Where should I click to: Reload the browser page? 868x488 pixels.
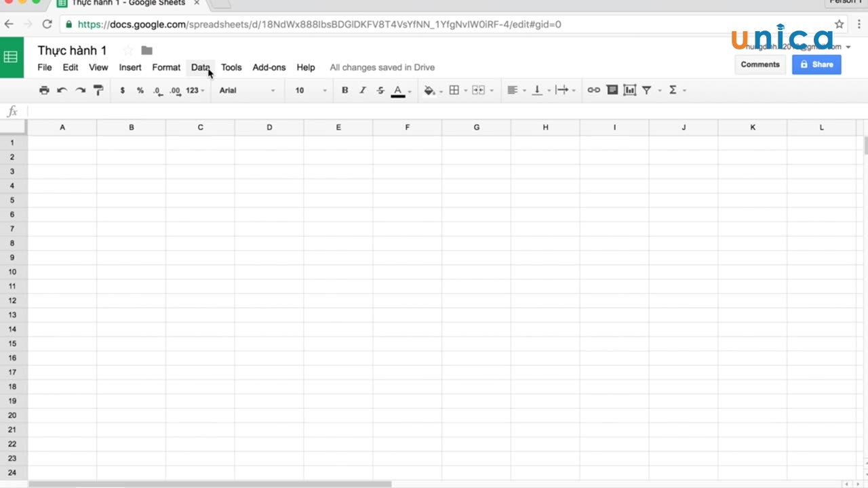point(47,24)
